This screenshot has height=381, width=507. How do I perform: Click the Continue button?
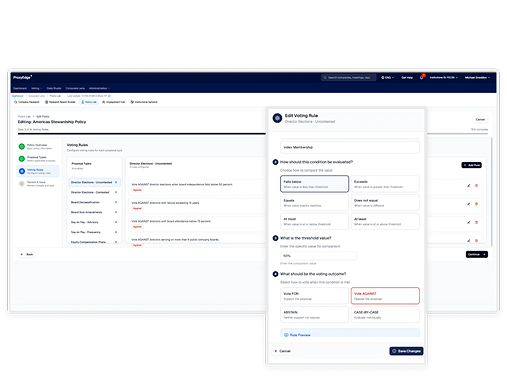477,254
